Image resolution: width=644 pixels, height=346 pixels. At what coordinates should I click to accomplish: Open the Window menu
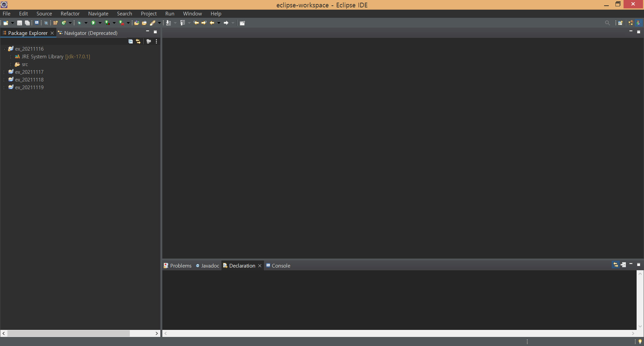193,14
